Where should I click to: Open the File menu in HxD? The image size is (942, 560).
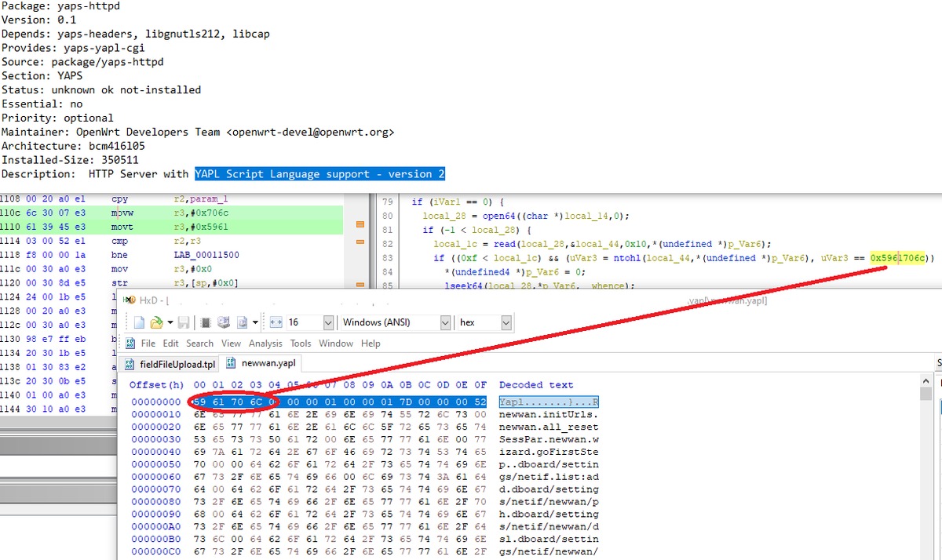click(148, 344)
